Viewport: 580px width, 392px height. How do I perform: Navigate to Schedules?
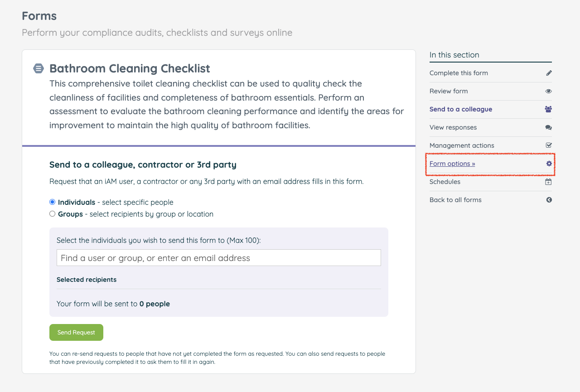pyautogui.click(x=445, y=182)
